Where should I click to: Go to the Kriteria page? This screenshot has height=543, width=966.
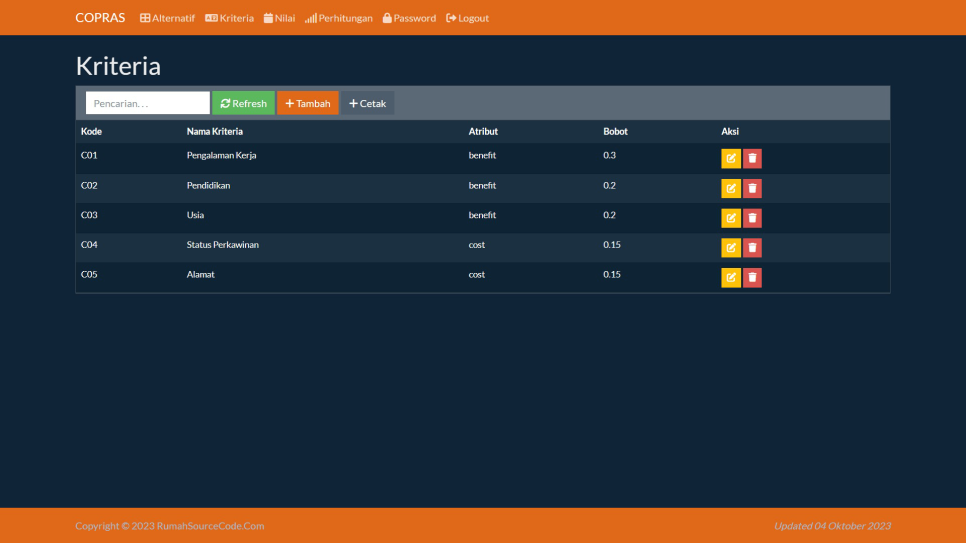tap(229, 18)
